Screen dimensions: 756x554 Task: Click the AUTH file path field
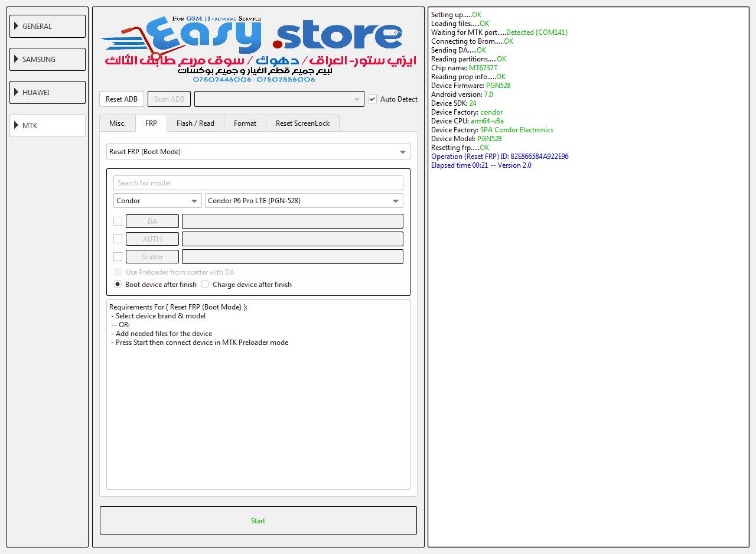(293, 239)
